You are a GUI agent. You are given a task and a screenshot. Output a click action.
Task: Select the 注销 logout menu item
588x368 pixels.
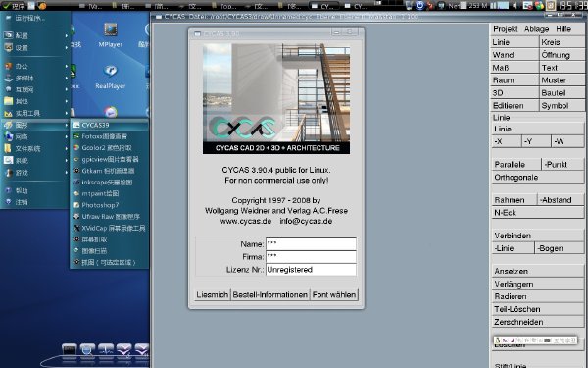click(x=35, y=202)
